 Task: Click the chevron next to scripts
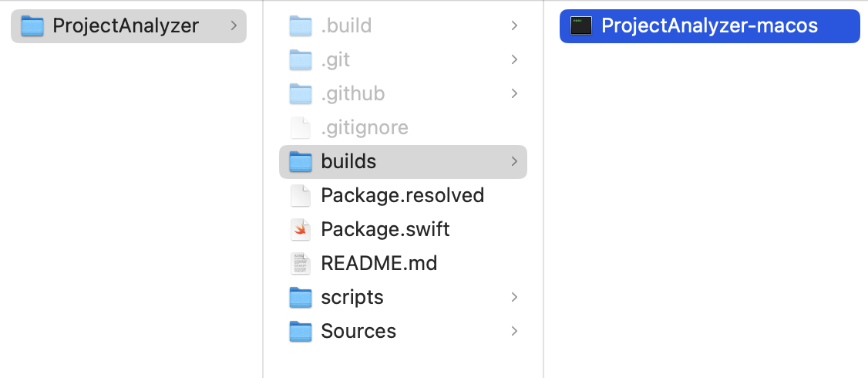pyautogui.click(x=514, y=297)
